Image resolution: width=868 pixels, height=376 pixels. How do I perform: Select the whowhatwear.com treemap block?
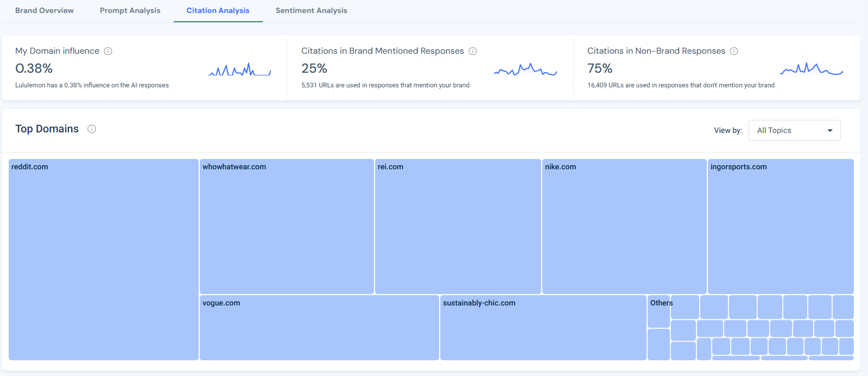(x=287, y=226)
